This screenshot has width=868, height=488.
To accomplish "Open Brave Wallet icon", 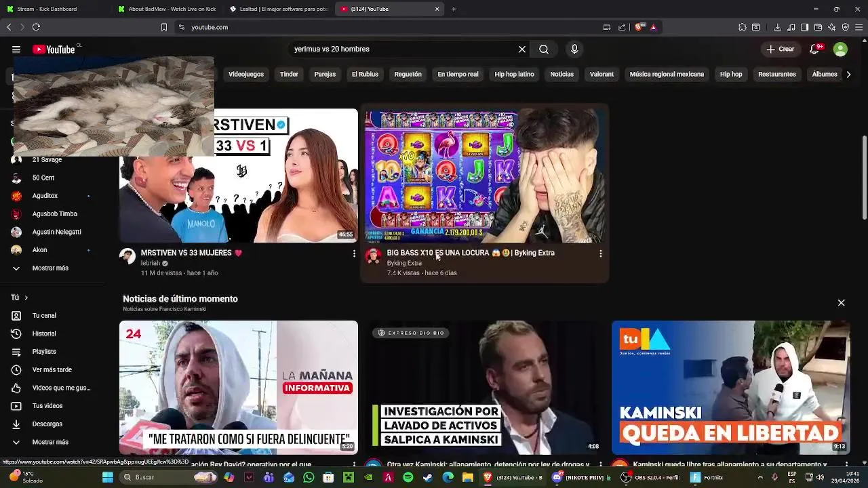I will (x=818, y=27).
